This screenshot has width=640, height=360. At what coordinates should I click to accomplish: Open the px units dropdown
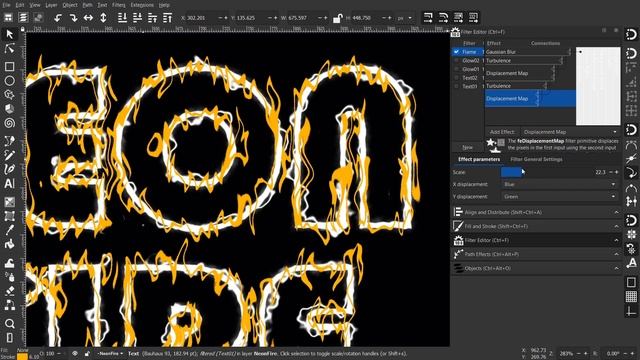[404, 18]
